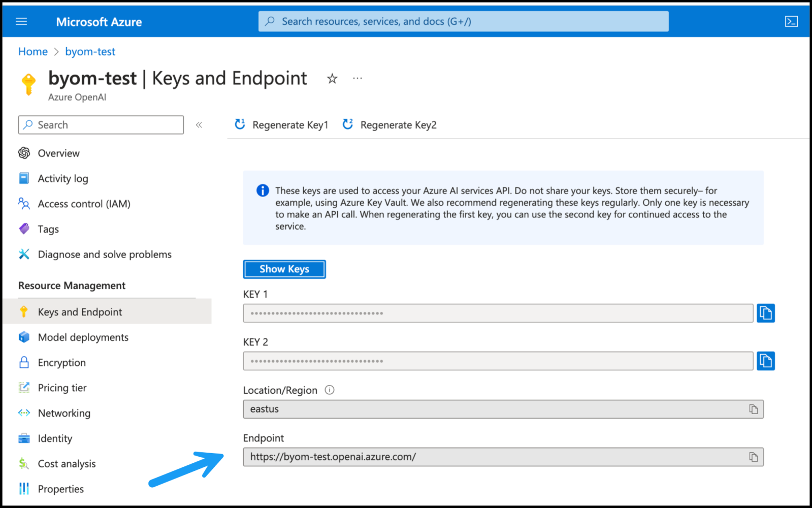This screenshot has height=508, width=812.
Task: Click the Diagnose wrench icon
Action: point(24,254)
